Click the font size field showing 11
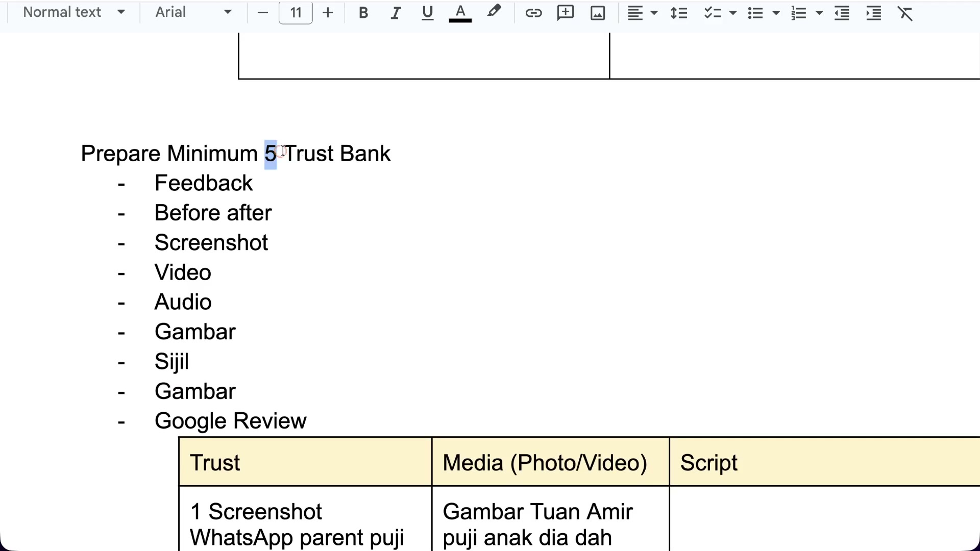This screenshot has height=551, width=980. [x=296, y=13]
